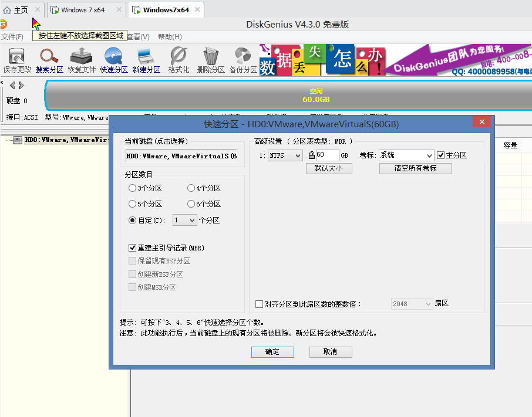The image size is (532, 417).
Task: Open Search Partition (搜索分区) tool
Action: (49, 60)
